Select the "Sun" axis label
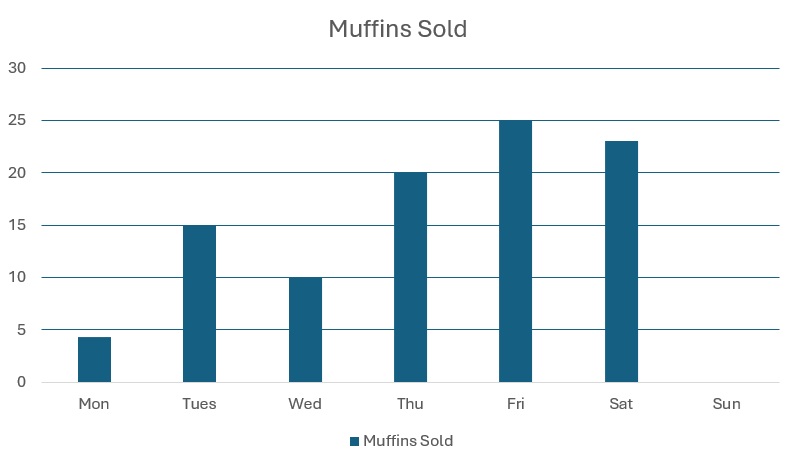Screen dimensions: 804x461 click(x=726, y=404)
